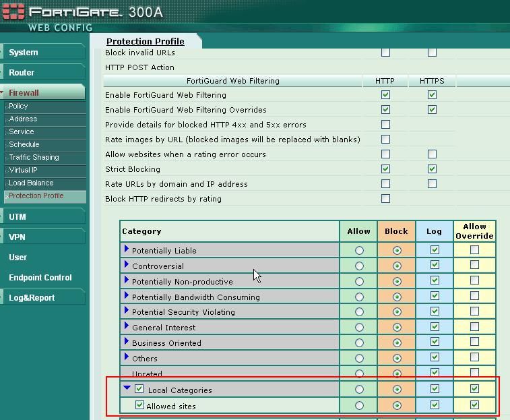Image resolution: width=510 pixels, height=420 pixels.
Task: Expand the Potentially Liable category arrow
Action: [x=126, y=249]
